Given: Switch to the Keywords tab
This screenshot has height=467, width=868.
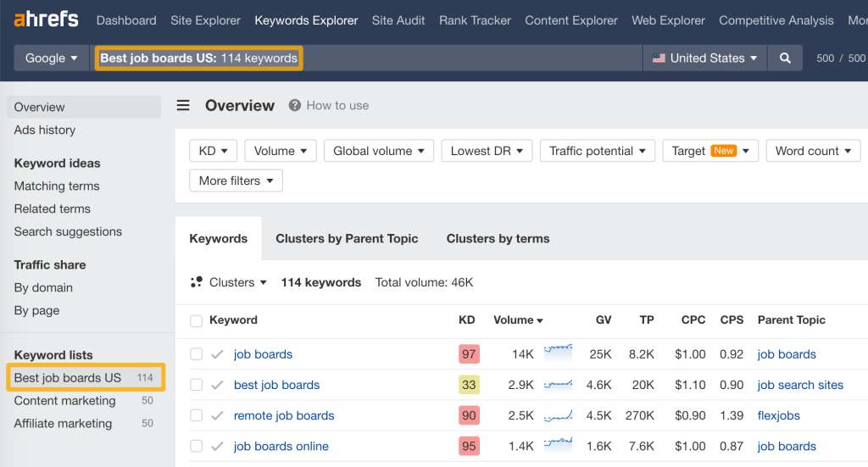Looking at the screenshot, I should pos(219,238).
